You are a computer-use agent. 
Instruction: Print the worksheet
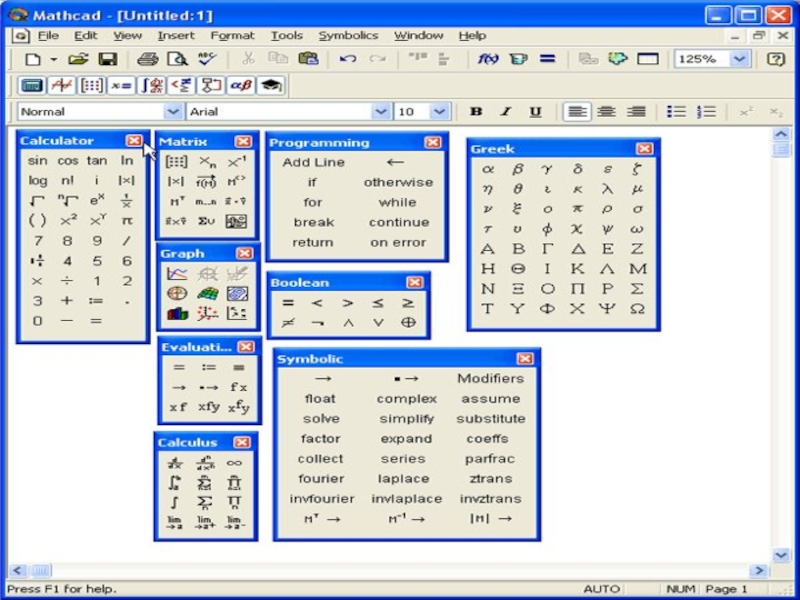pos(147,59)
